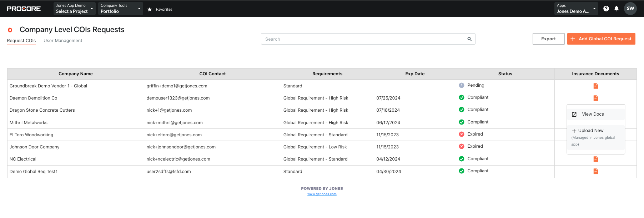Click the View Docs external-link icon
Viewport: 644px width, 218px height.
(x=574, y=115)
